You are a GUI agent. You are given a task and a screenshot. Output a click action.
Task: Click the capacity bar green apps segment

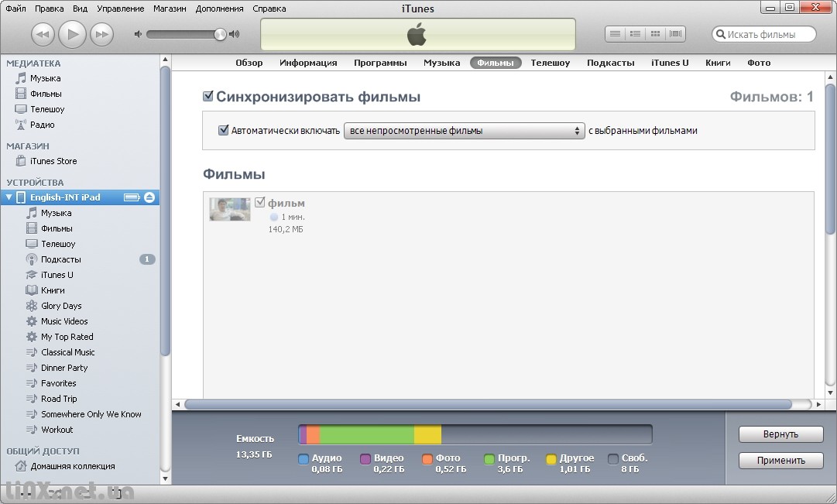pos(367,434)
